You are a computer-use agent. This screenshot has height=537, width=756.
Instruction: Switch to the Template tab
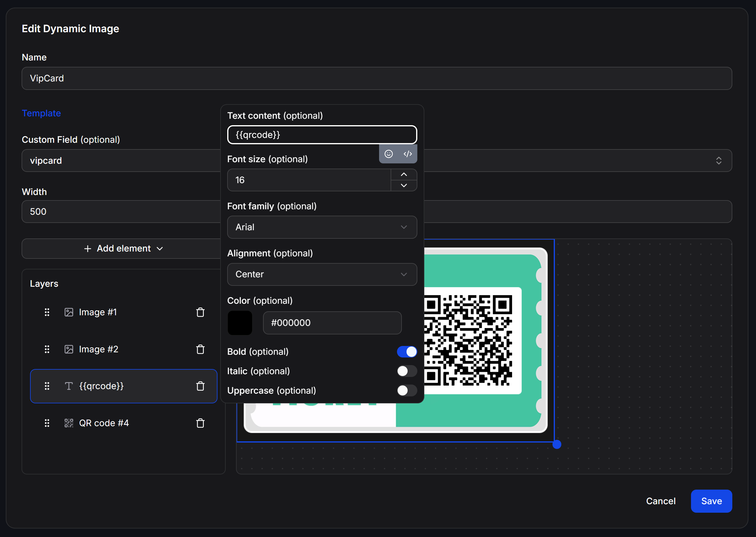tap(41, 113)
